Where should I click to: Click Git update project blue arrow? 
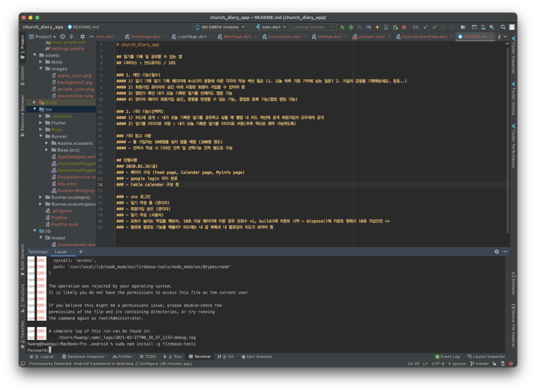pos(426,27)
